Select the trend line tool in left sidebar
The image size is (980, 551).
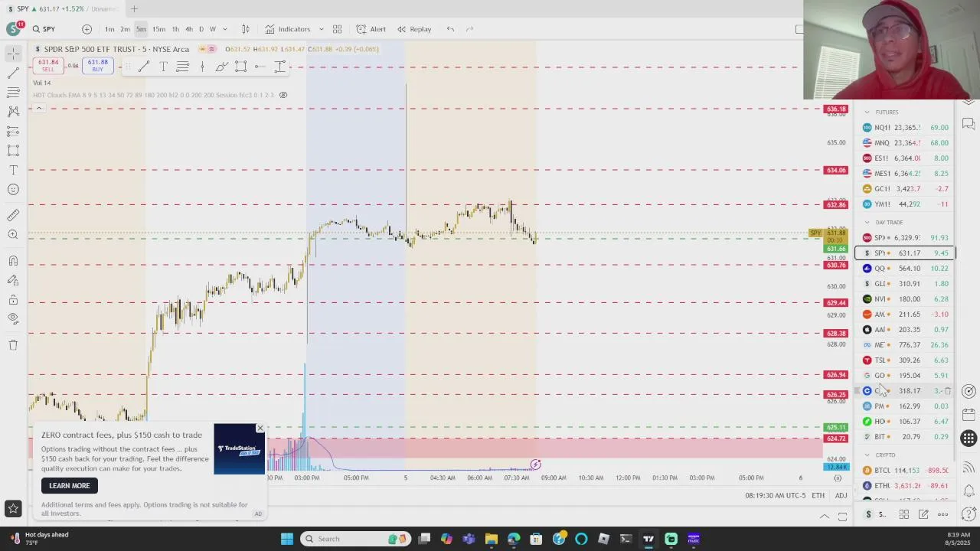point(13,73)
